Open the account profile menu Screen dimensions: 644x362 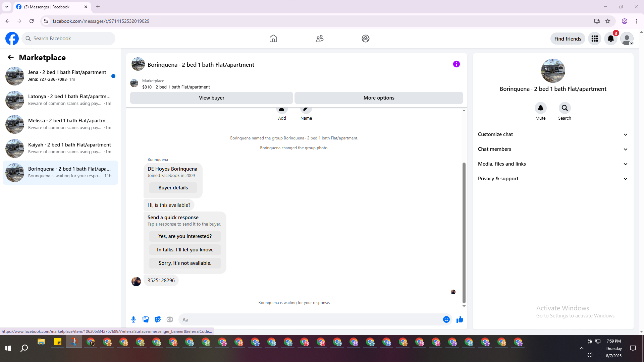pos(627,39)
